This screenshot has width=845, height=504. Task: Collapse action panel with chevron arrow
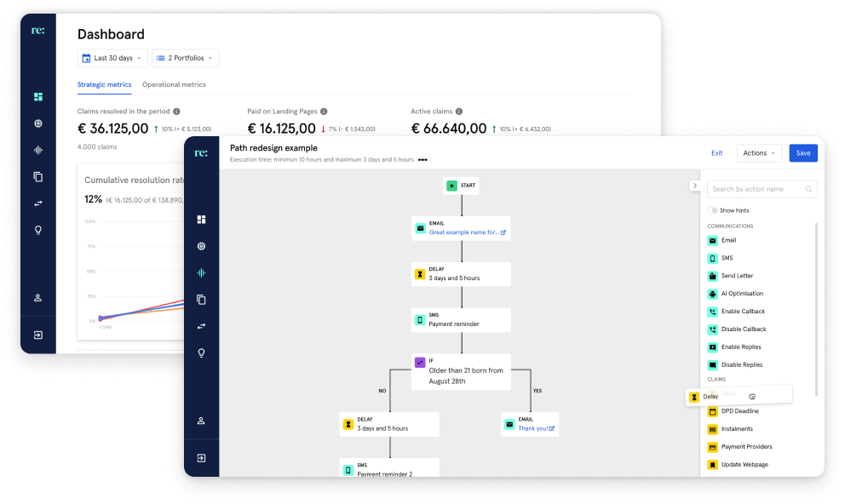(694, 186)
